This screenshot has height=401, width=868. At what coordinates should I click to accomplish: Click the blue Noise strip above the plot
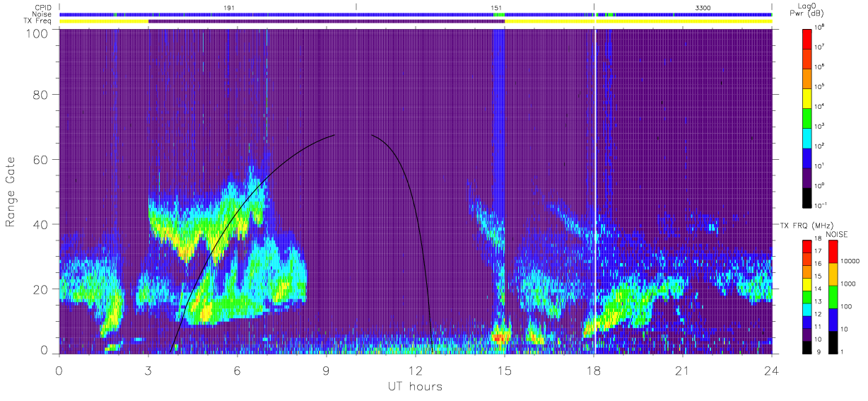coord(416,14)
